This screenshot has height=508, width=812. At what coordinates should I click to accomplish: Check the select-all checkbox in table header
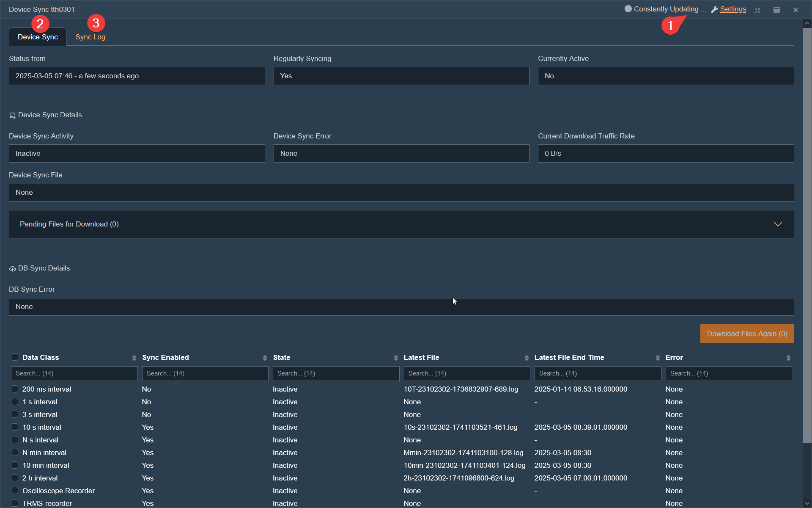14,357
